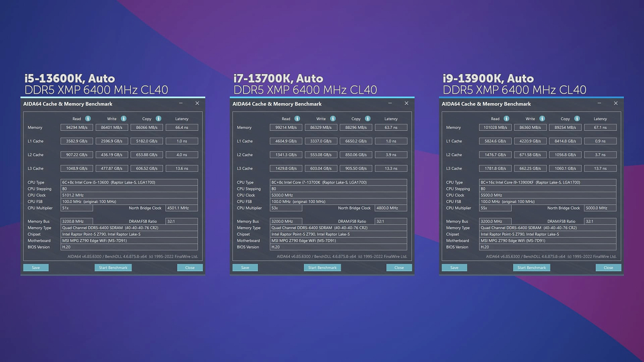This screenshot has width=644, height=362.
Task: Click L1 cache read 4604.9 GB/s
Action: click(x=286, y=141)
